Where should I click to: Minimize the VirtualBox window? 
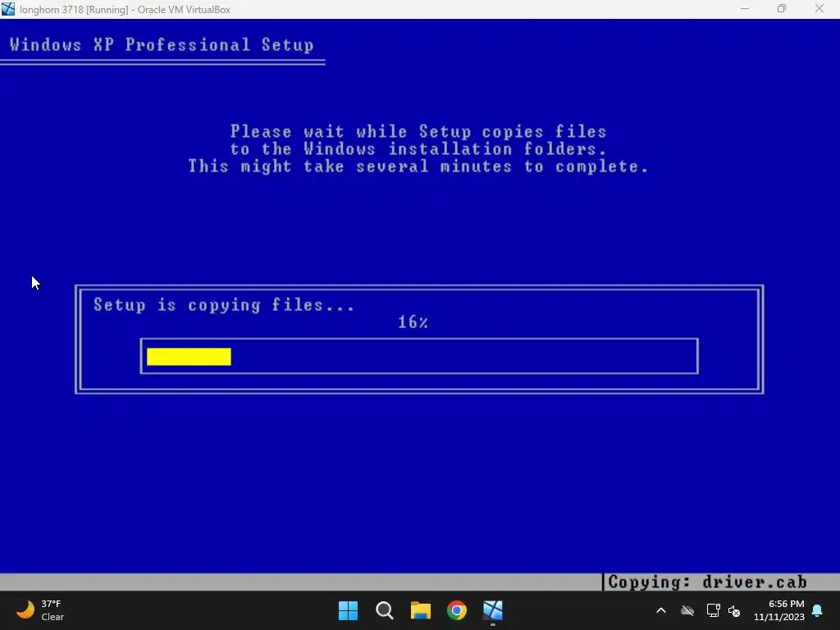pos(745,9)
